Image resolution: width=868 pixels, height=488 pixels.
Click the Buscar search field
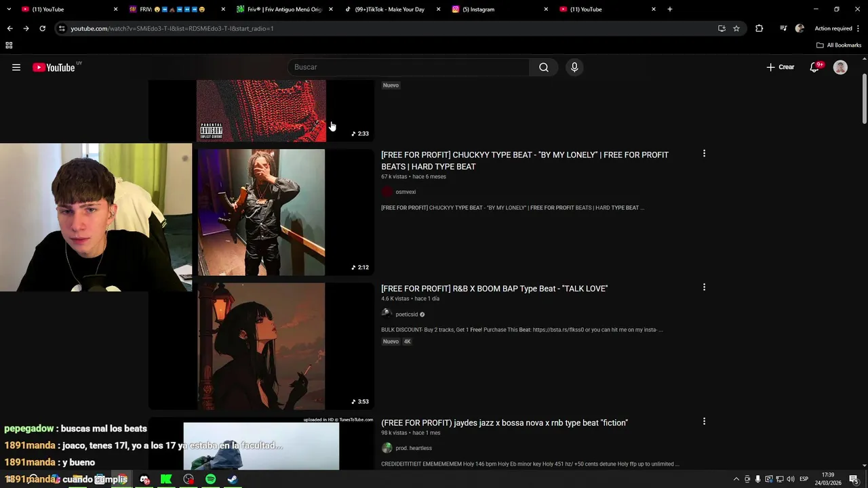(410, 67)
